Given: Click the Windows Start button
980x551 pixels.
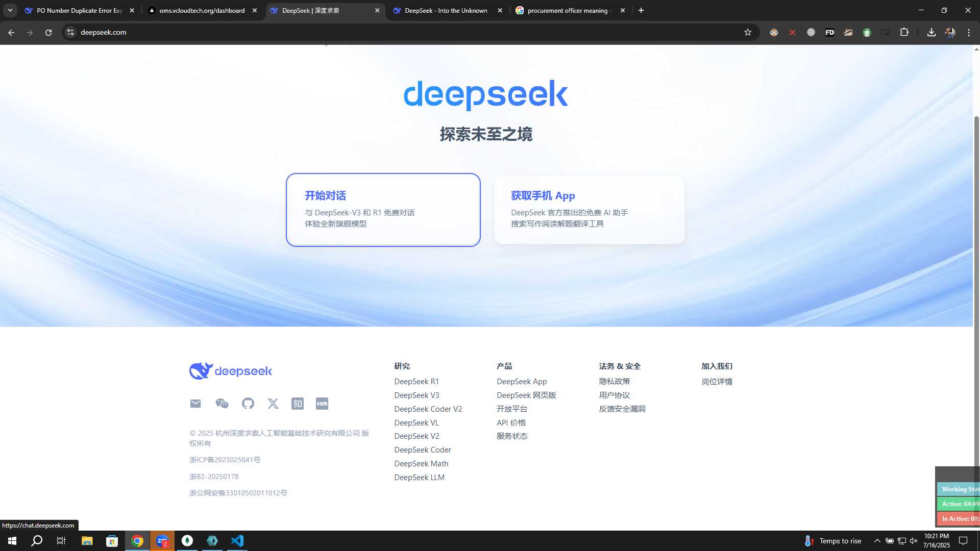Looking at the screenshot, I should point(12,541).
